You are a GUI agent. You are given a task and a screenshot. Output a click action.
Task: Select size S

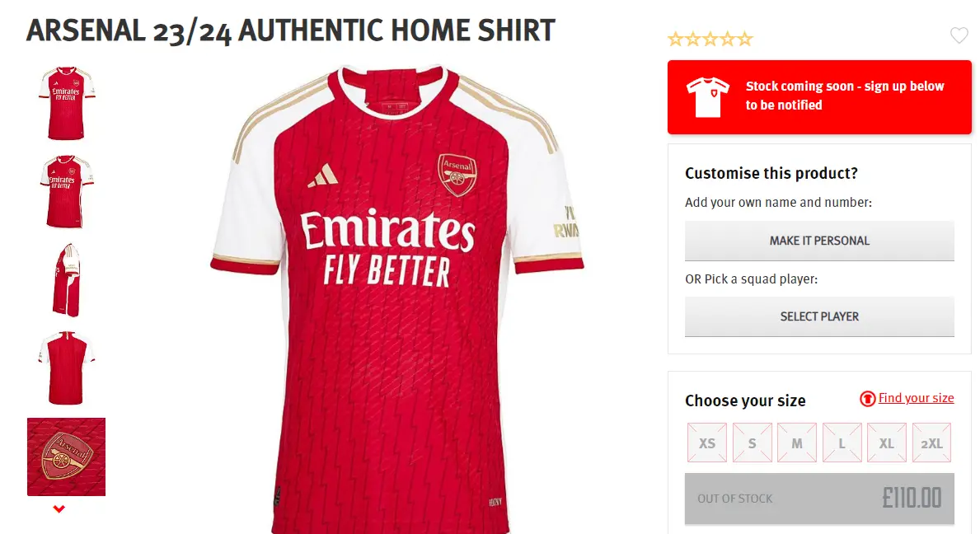pos(752,442)
